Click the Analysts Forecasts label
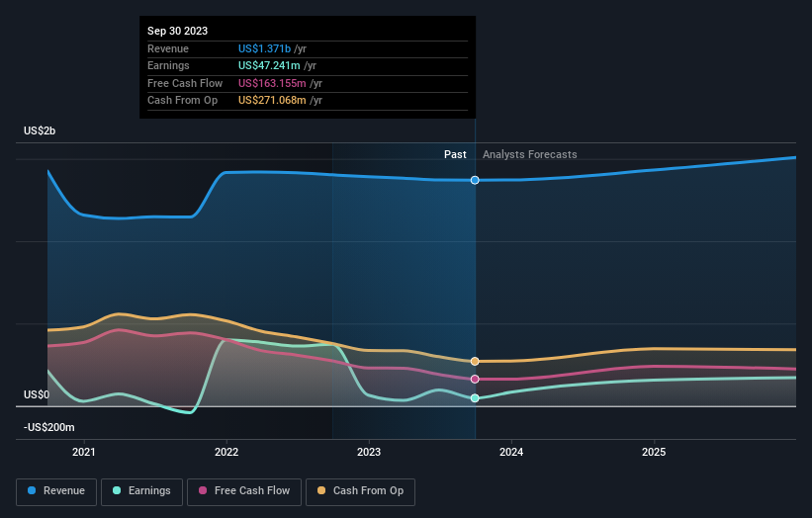The width and height of the screenshot is (812, 518). point(530,154)
